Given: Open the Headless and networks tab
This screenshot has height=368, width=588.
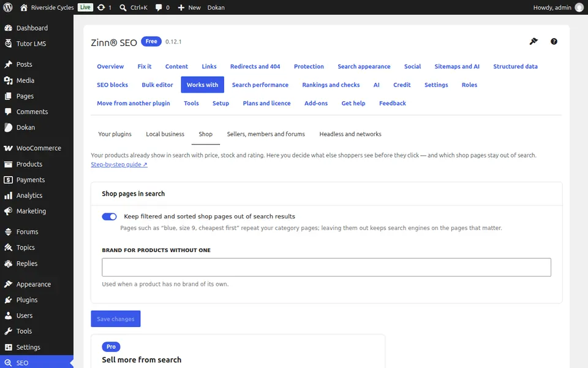Looking at the screenshot, I should (x=350, y=134).
